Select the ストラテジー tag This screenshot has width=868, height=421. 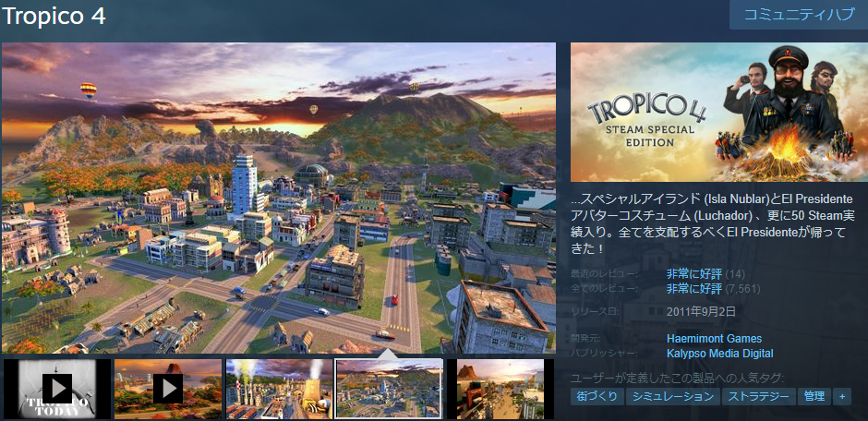pos(758,396)
